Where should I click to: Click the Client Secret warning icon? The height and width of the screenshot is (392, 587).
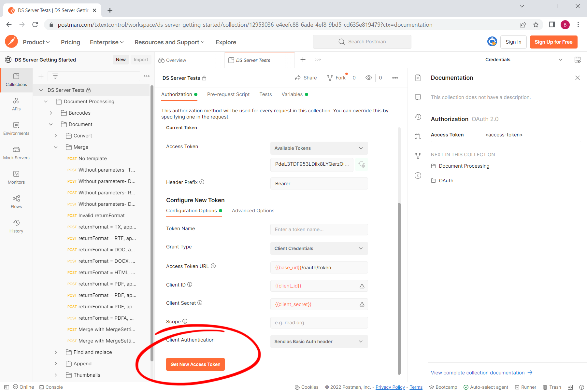(362, 304)
